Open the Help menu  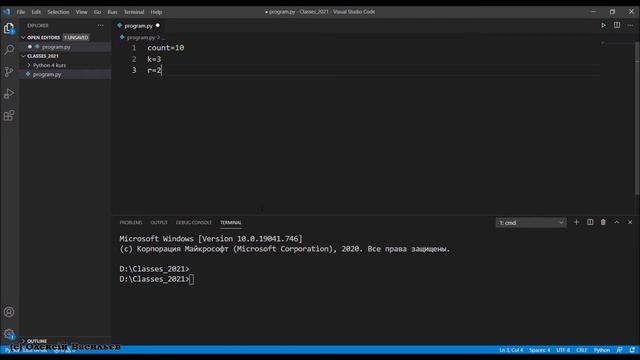pyautogui.click(x=156, y=12)
